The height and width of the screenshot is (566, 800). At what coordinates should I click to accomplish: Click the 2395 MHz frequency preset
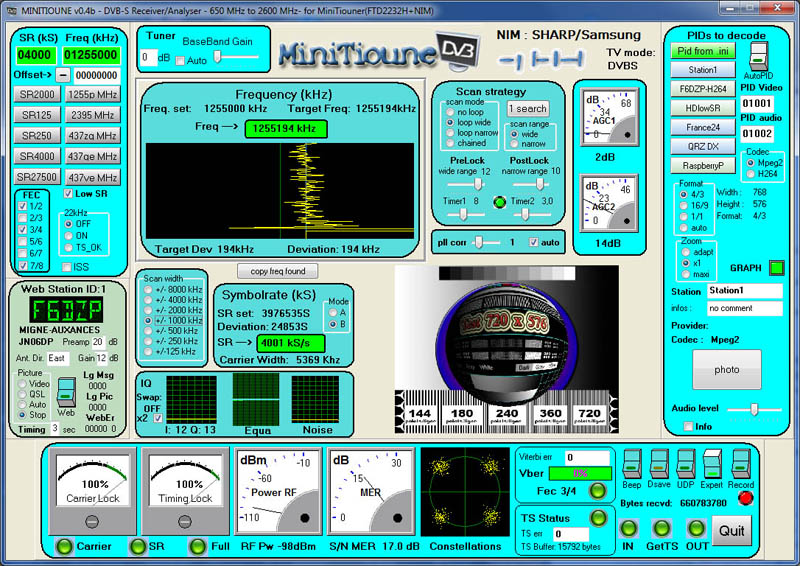[93, 115]
